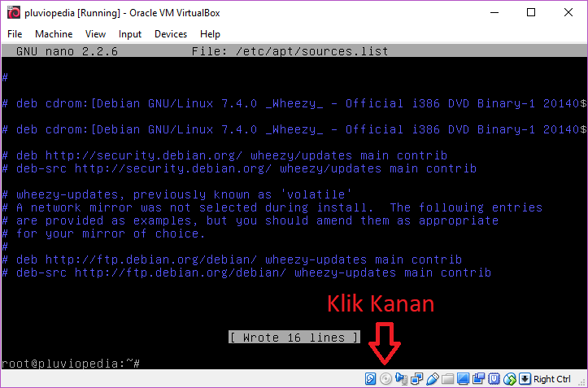Image resolution: width=588 pixels, height=388 pixels.
Task: Click the first 'deb cdrom:[Debian GNU/Linux' line
Action: click(x=294, y=103)
